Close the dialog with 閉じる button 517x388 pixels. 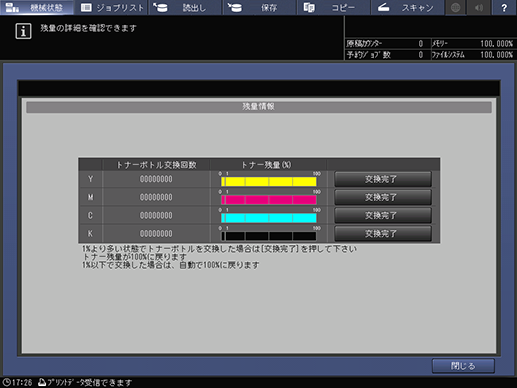tap(463, 366)
